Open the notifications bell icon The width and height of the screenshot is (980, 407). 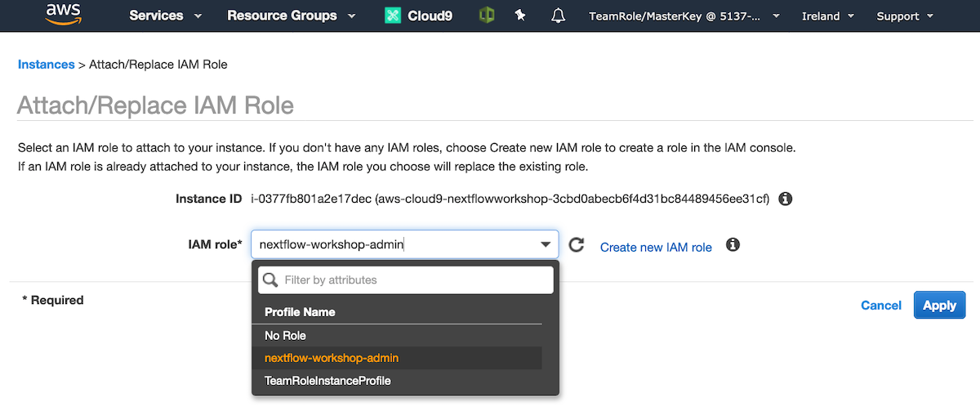click(559, 16)
